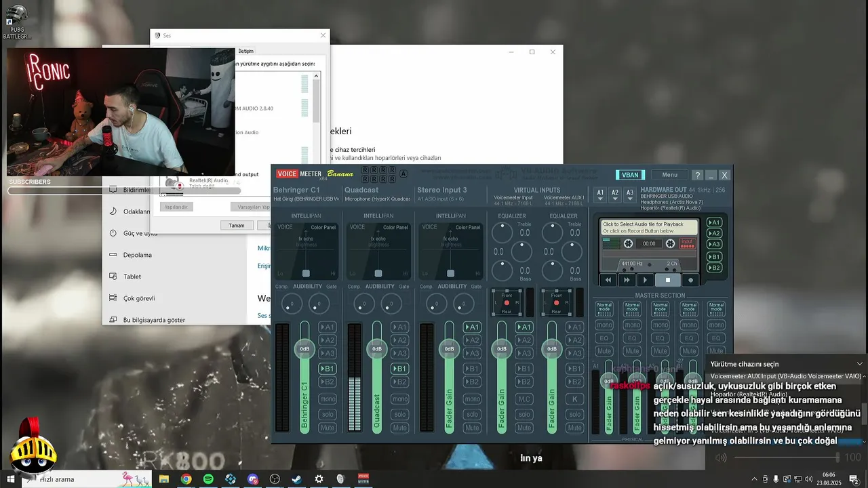Open the Voicemeeter taskbar icon

pyautogui.click(x=363, y=479)
